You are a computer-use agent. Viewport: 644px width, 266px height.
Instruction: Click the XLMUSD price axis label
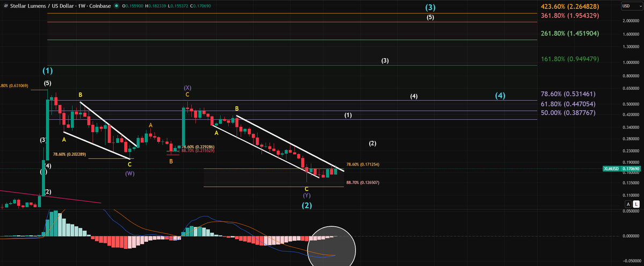click(x=611, y=169)
